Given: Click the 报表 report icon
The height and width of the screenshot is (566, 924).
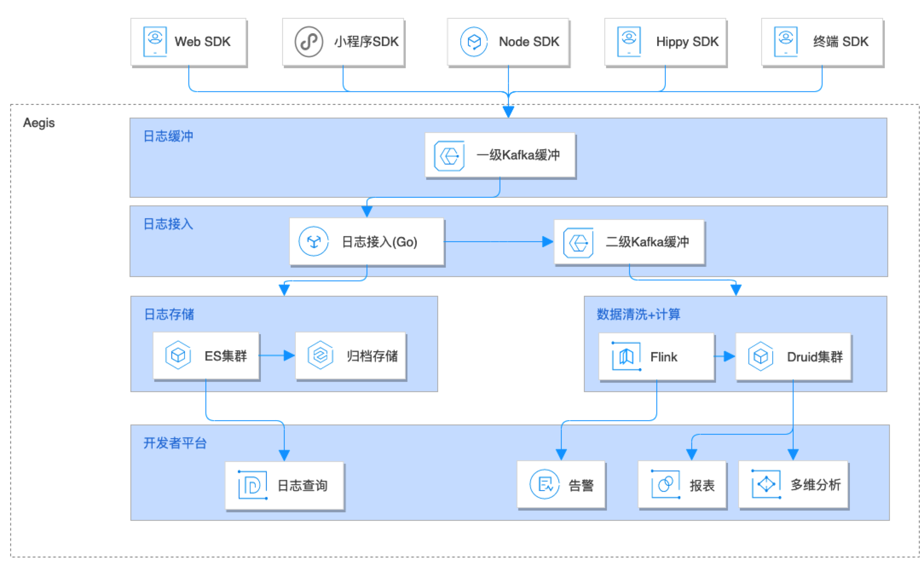Looking at the screenshot, I should coord(665,484).
